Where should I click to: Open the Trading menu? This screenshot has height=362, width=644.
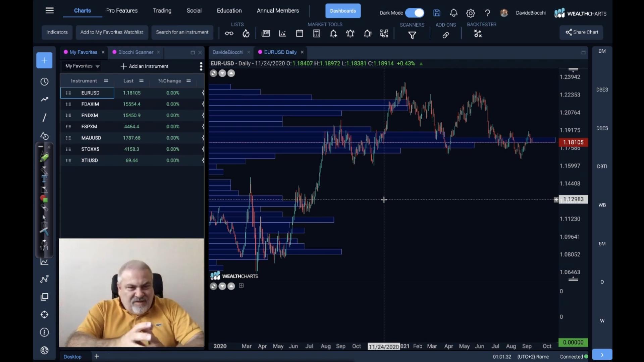(162, 10)
